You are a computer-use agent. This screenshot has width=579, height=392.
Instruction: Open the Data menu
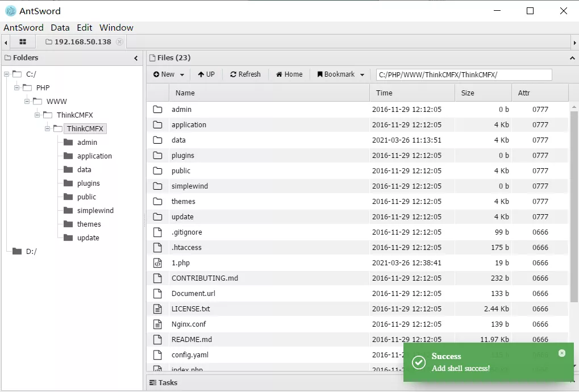pyautogui.click(x=60, y=27)
